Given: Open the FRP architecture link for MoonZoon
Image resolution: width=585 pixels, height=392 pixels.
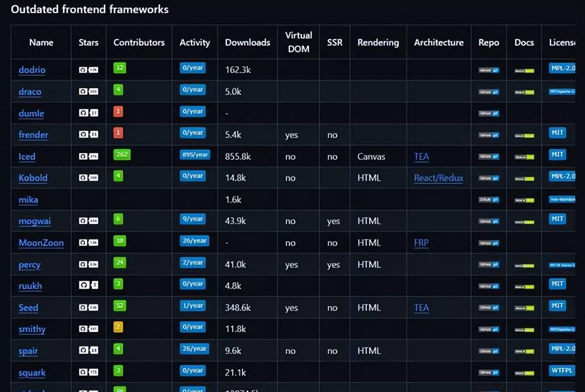Looking at the screenshot, I should pyautogui.click(x=421, y=243).
